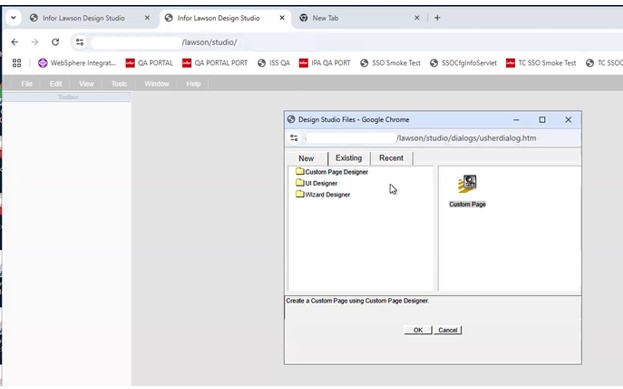Open the Wizard Designer folder
Image resolution: width=623 pixels, height=389 pixels.
323,194
